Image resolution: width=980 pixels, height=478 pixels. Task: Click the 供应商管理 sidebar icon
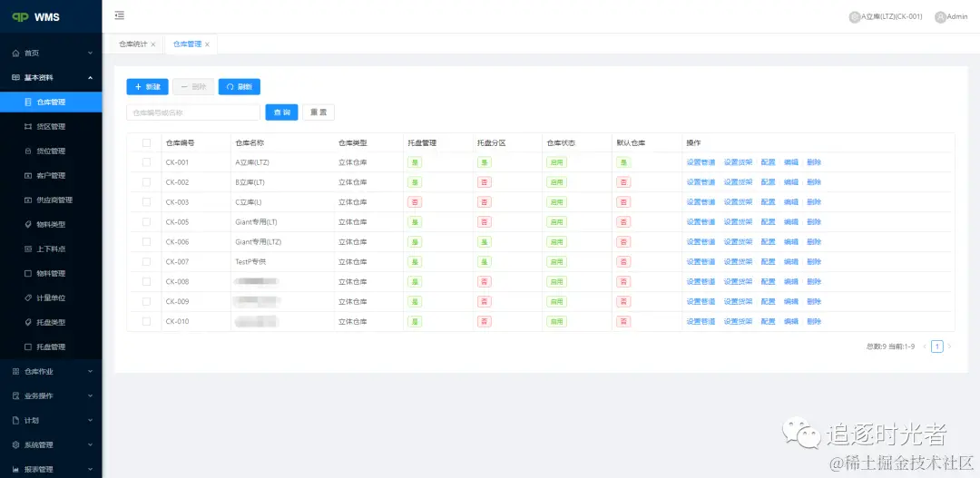[x=28, y=200]
